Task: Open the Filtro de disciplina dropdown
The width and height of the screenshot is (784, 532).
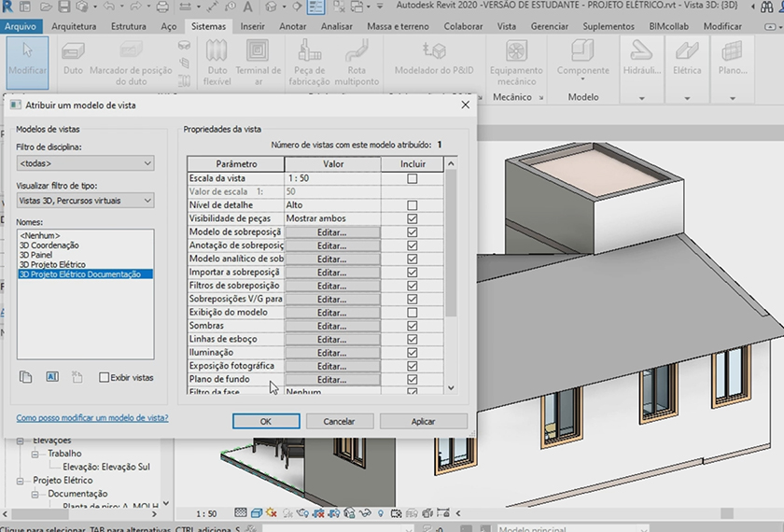Action: click(x=85, y=164)
